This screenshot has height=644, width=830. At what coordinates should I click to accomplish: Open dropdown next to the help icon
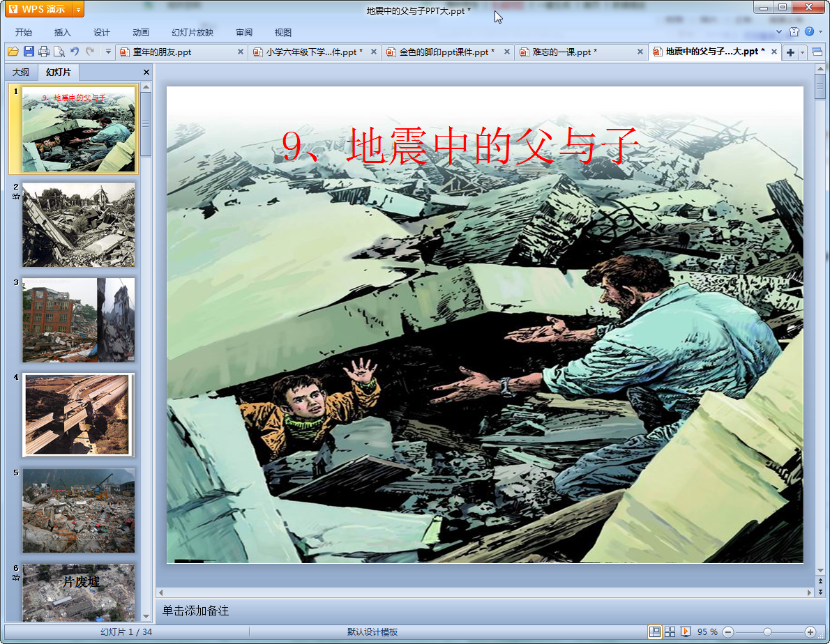[x=819, y=32]
